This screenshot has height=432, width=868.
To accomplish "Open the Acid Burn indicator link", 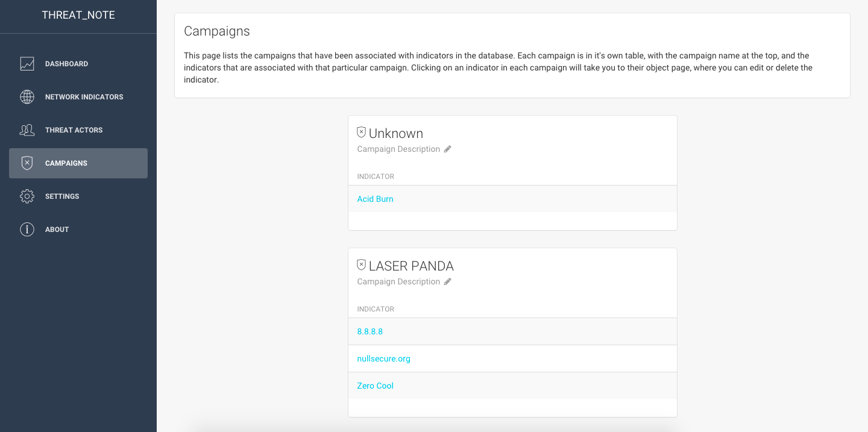I will [375, 199].
